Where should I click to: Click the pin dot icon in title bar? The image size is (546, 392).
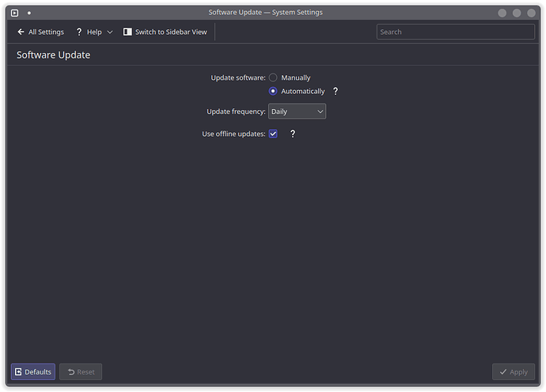point(29,13)
